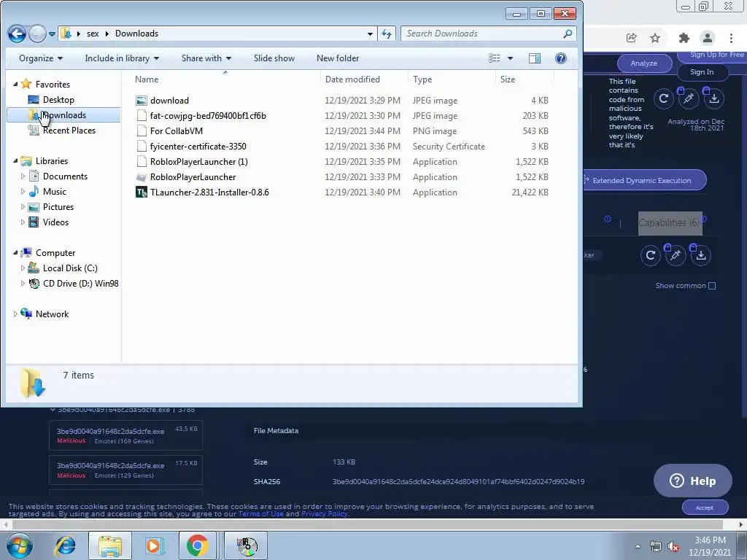Start the Slide show
This screenshot has width=747, height=560.
coord(274,58)
